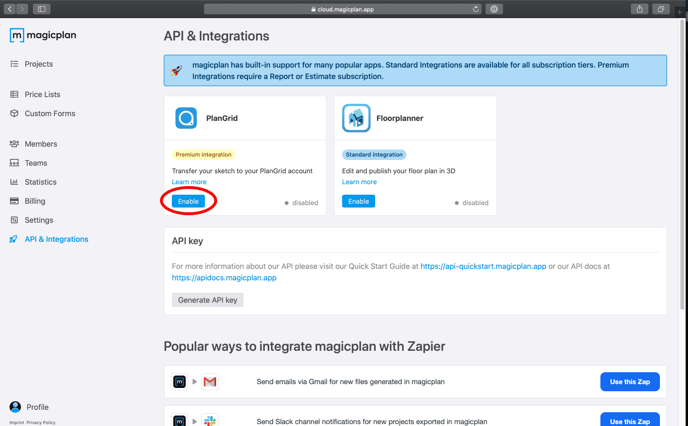Image resolution: width=688 pixels, height=426 pixels.
Task: Go forward in browser
Action: pos(22,9)
